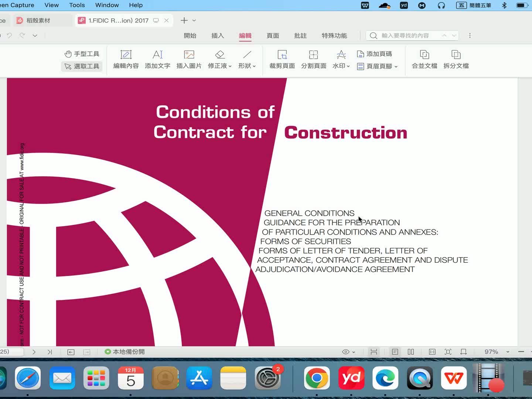532x399 pixels.
Task: Open System Preferences from the Dock
Action: [x=268, y=378]
